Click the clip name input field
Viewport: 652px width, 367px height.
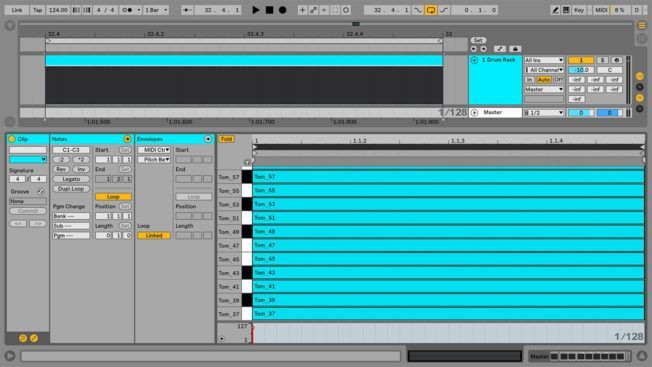(x=28, y=150)
